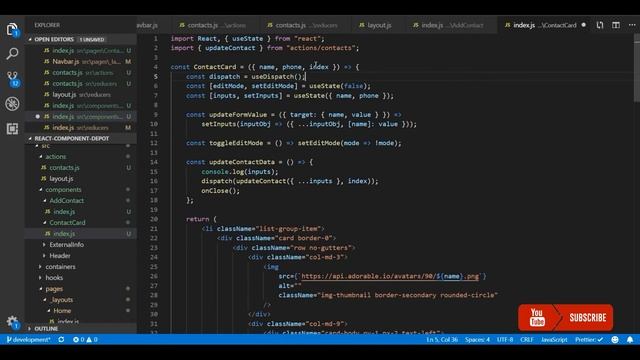Open index.js under AddContact folder
Image resolution: width=640 pixels, height=360 pixels.
pos(80,211)
